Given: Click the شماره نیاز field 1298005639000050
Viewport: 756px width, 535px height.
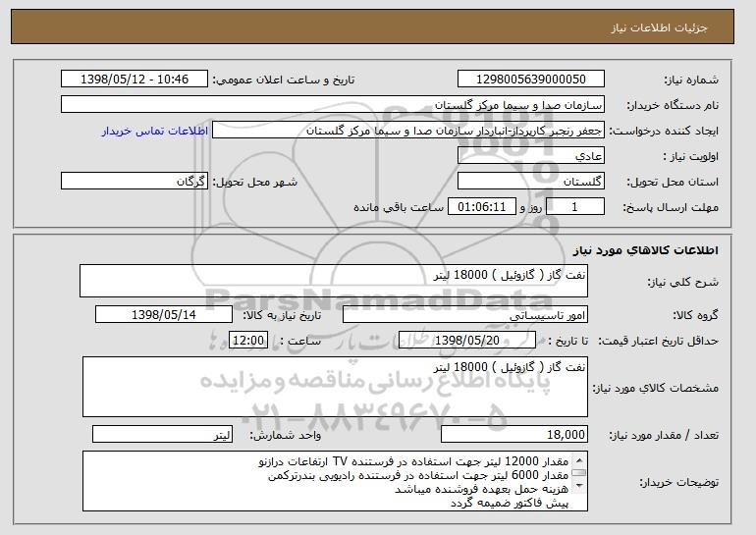Looking at the screenshot, I should 531,80.
